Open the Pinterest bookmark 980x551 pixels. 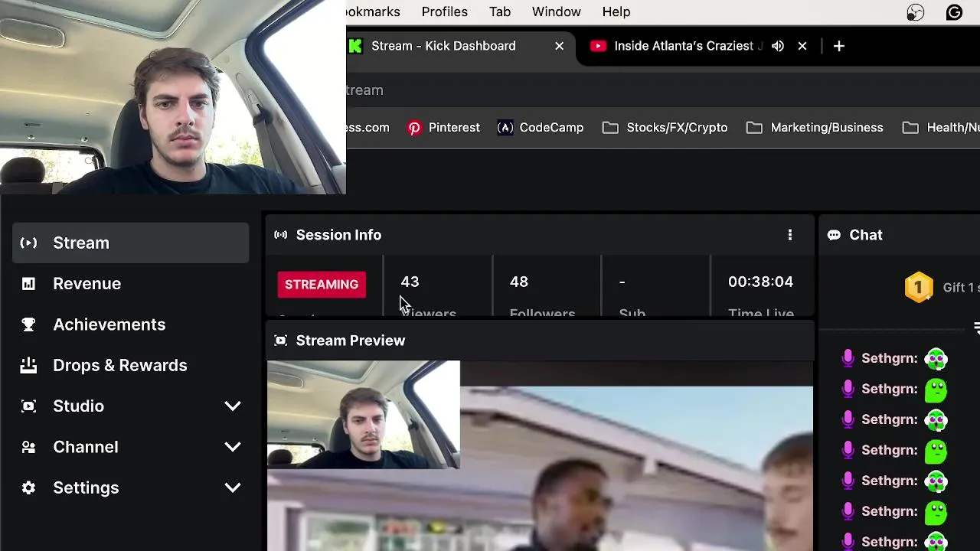tap(444, 128)
